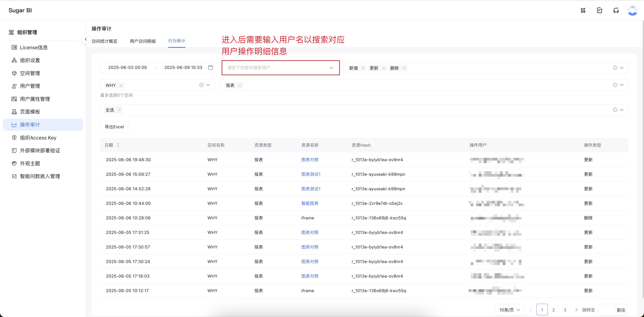Click the Sugar BI logo text
The image size is (644, 317).
[20, 10]
